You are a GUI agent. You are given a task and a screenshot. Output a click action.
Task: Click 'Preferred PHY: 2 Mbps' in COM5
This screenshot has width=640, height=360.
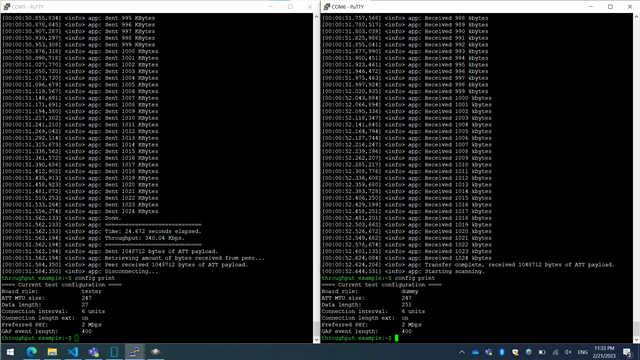click(x=51, y=324)
